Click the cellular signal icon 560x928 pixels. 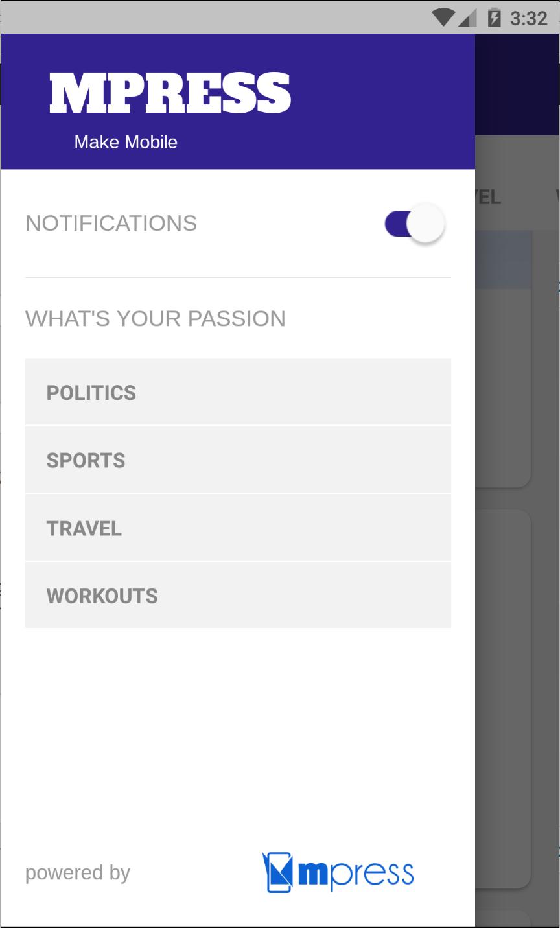point(467,17)
